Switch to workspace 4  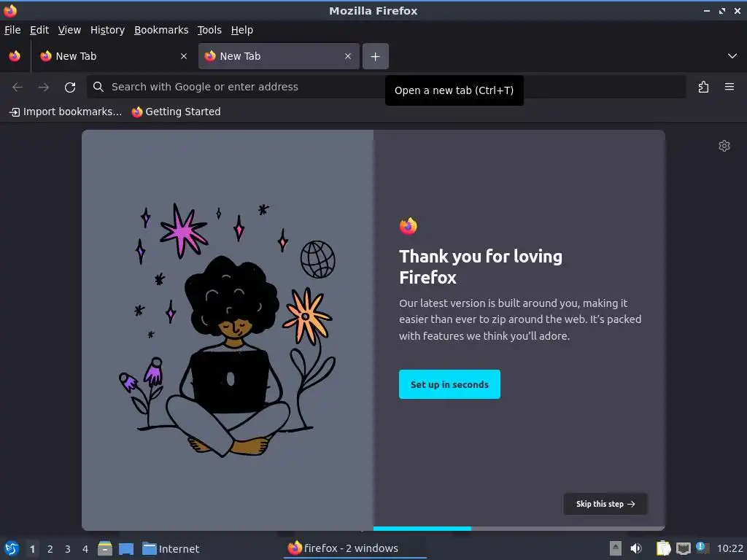pos(85,549)
